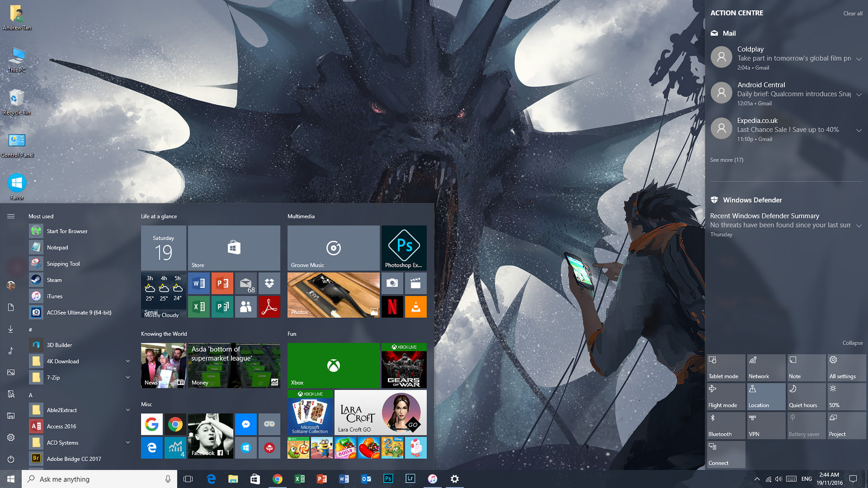Open File Explorer from the taskbar

233,479
